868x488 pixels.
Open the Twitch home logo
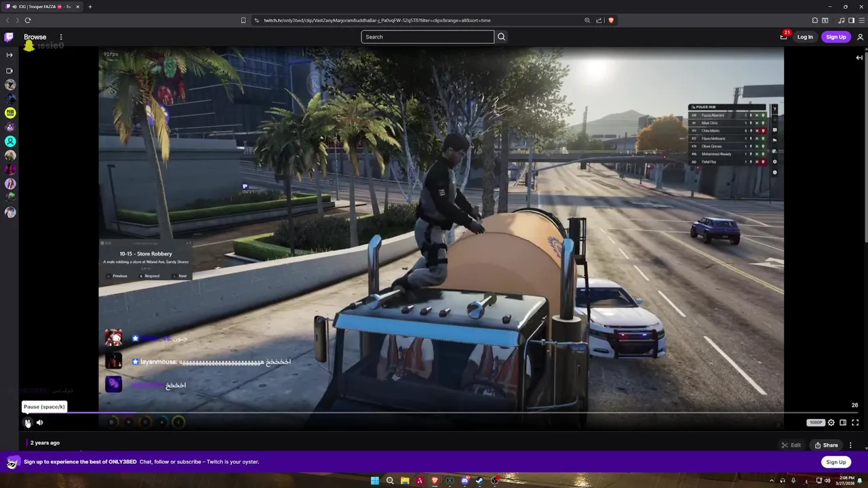[9, 37]
